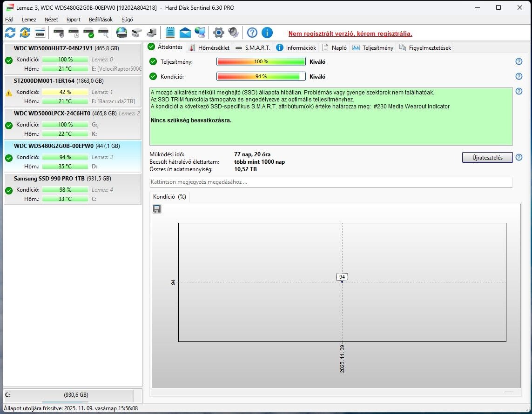Viewport: 532px width, 414px height.
Task: Click the 33 °C temperature of Samsung SSD
Action: coord(65,199)
